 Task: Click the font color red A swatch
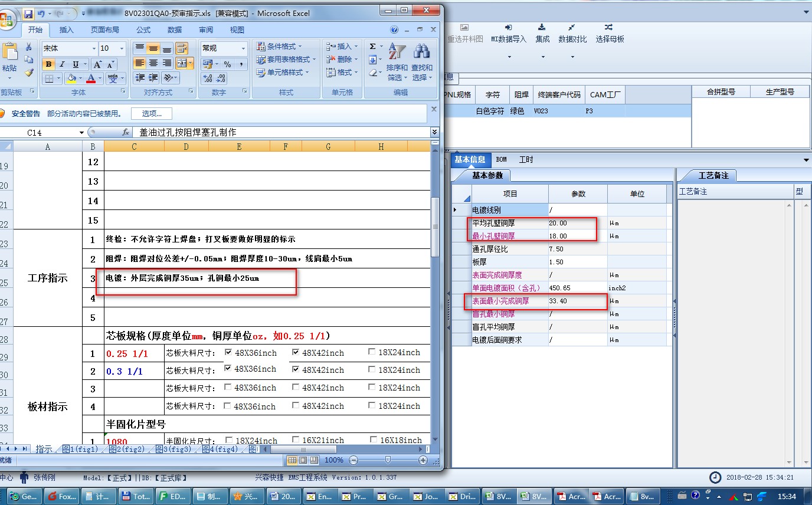(x=90, y=78)
